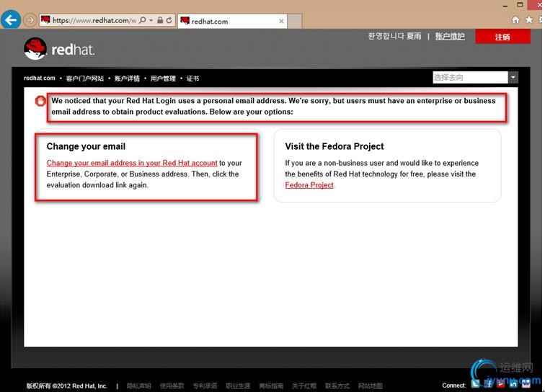Open 证书 in the navigation bar
Image resolution: width=545 pixels, height=392 pixels.
pyautogui.click(x=192, y=79)
